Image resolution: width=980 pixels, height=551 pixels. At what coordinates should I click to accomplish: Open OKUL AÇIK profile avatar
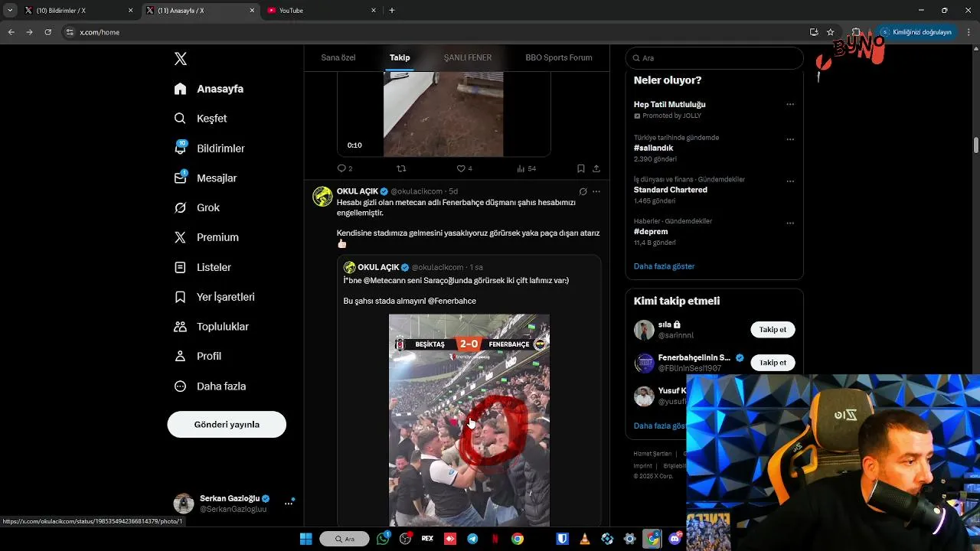pyautogui.click(x=322, y=196)
